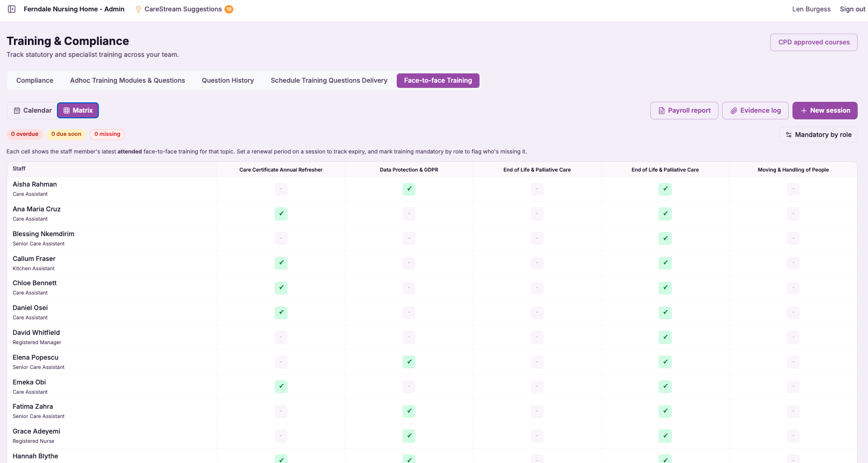Screen dimensions: 868x463
Task: Select staff member David Whitfield
Action: point(36,333)
